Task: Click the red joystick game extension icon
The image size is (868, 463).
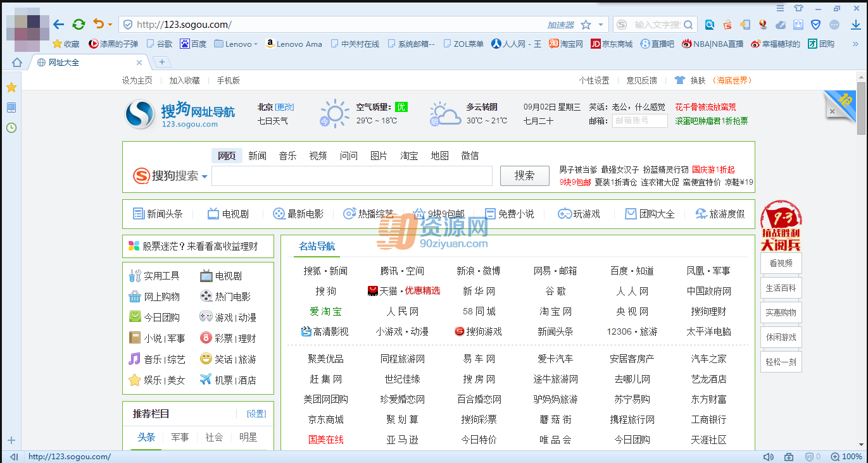Action: [763, 25]
